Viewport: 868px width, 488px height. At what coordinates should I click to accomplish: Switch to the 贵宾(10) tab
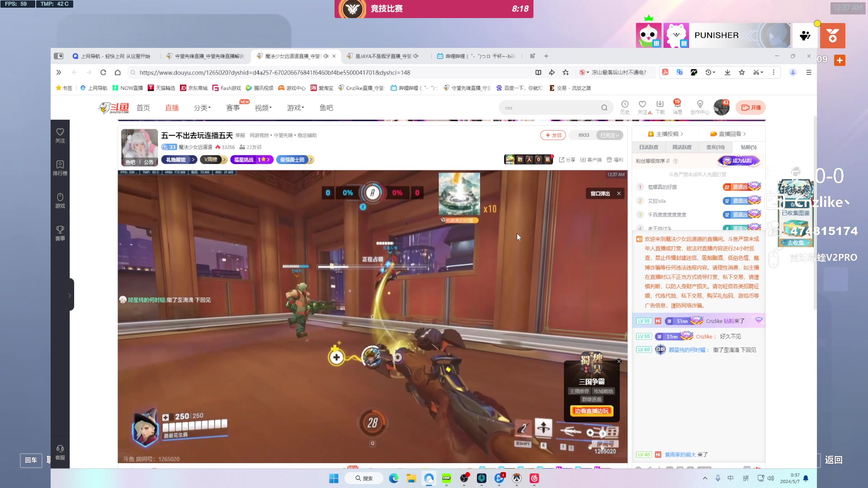pos(715,147)
